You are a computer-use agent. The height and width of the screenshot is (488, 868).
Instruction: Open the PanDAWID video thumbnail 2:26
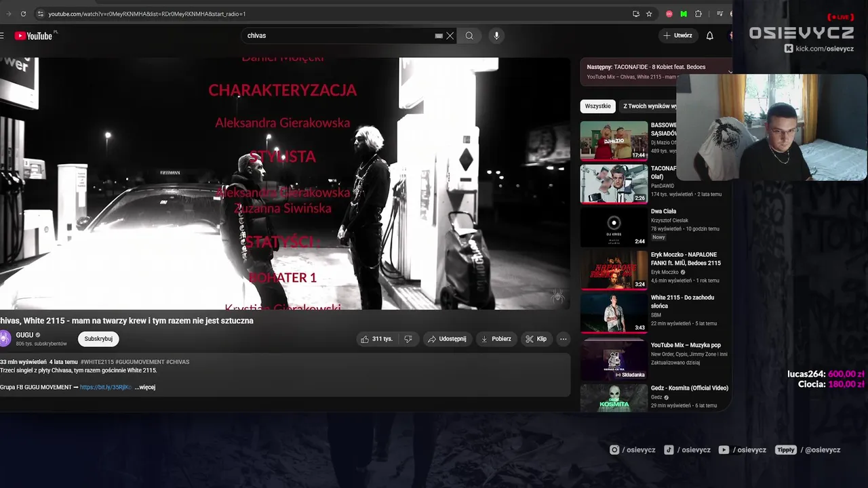614,184
